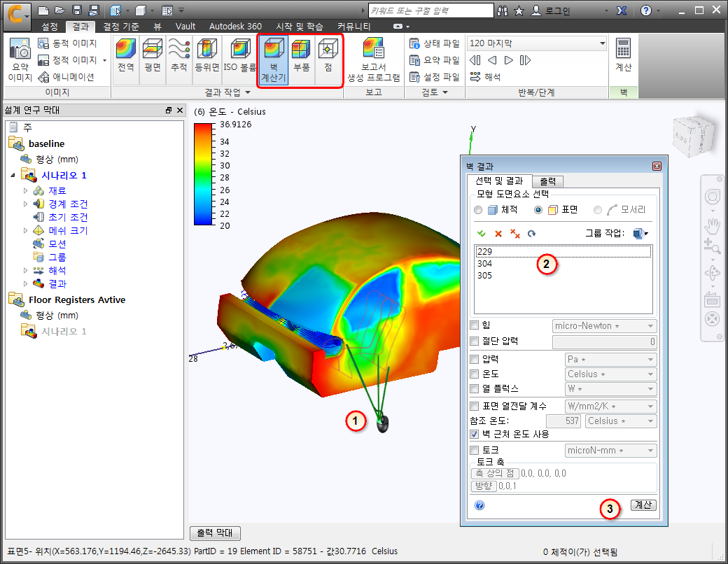728x564 pixels.
Task: Open the 요약 이미지 summary image tool
Action: pyautogui.click(x=20, y=60)
